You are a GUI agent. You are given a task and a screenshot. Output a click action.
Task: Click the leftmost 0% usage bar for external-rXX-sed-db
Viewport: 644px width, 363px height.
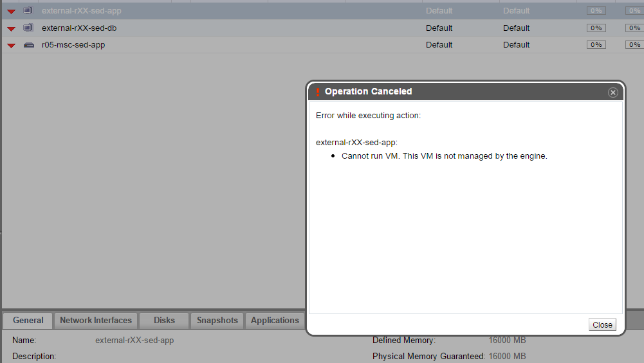596,28
